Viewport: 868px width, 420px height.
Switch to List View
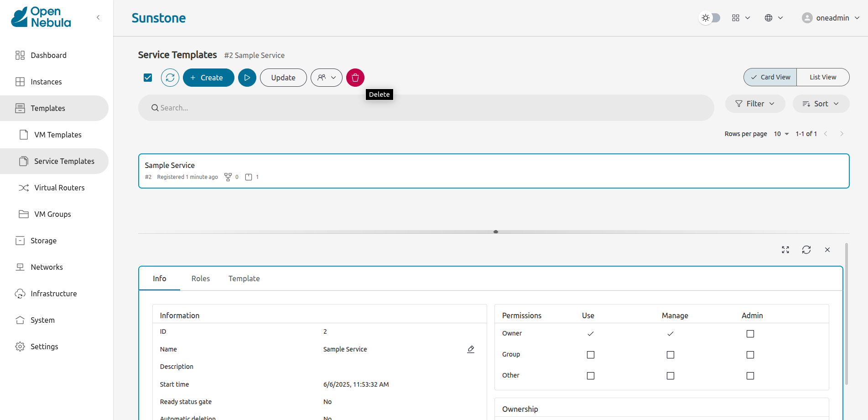click(x=822, y=77)
